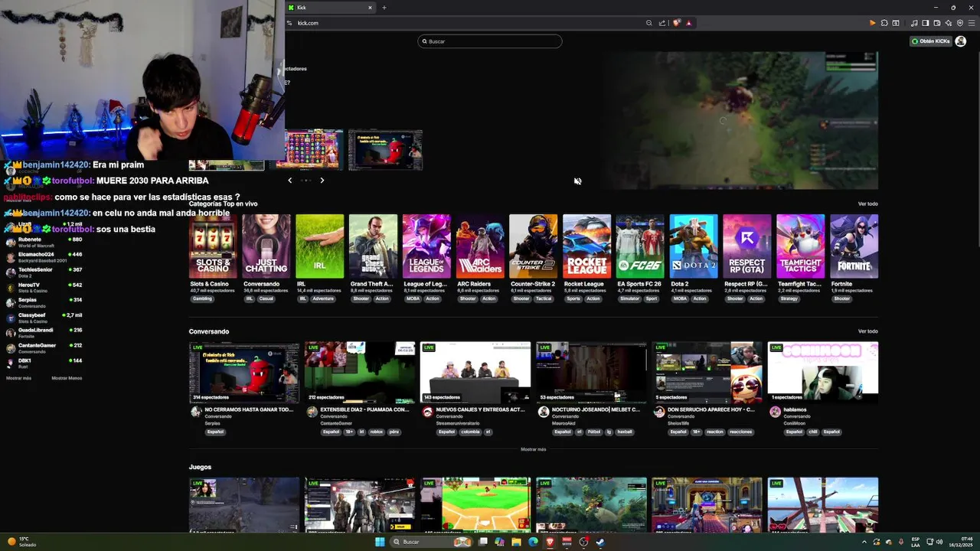
Task: Open the Just Chatting Conversando category
Action: (x=266, y=246)
